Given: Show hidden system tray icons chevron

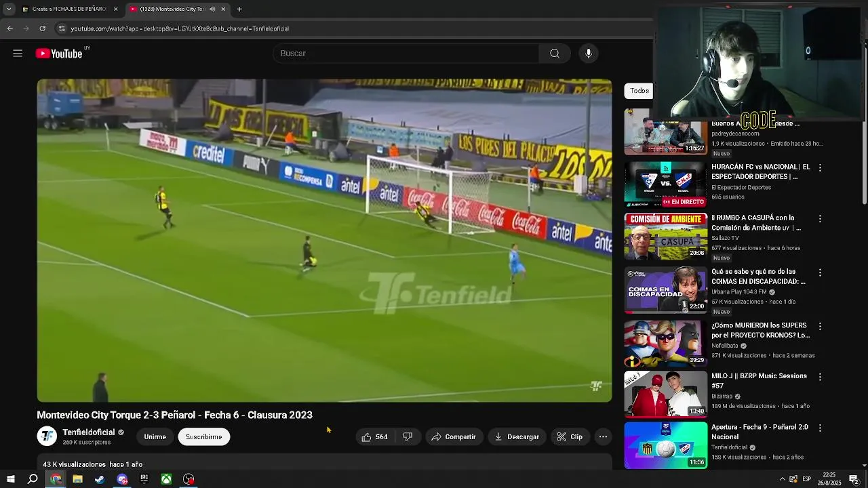Looking at the screenshot, I should pos(782,479).
